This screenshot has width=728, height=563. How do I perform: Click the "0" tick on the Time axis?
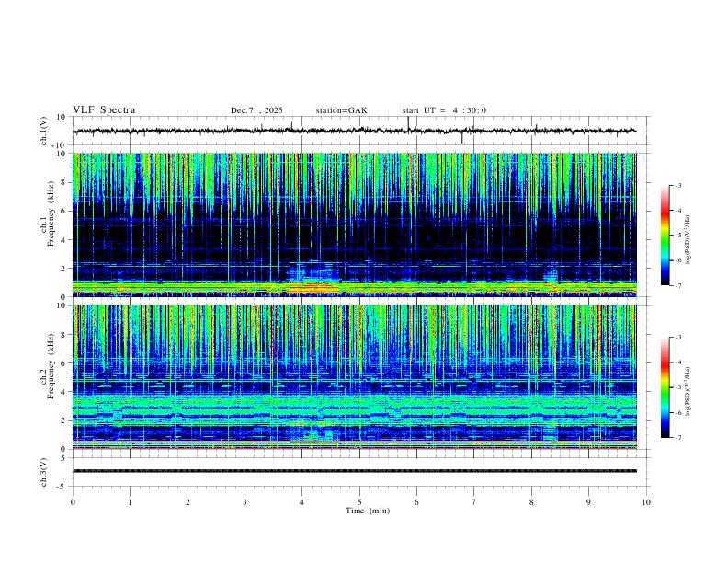click(73, 502)
